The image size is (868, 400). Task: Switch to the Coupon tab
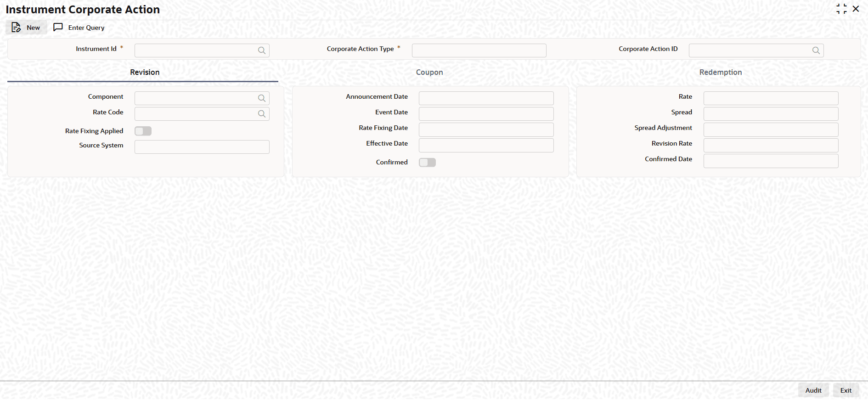[x=429, y=73]
